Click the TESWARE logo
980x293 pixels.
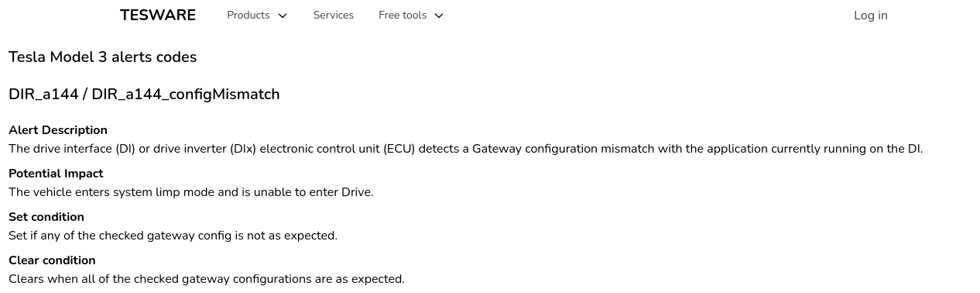(158, 16)
